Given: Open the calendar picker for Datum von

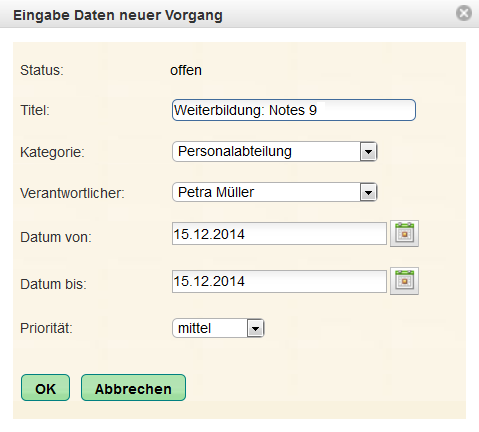Looking at the screenshot, I should [x=404, y=233].
